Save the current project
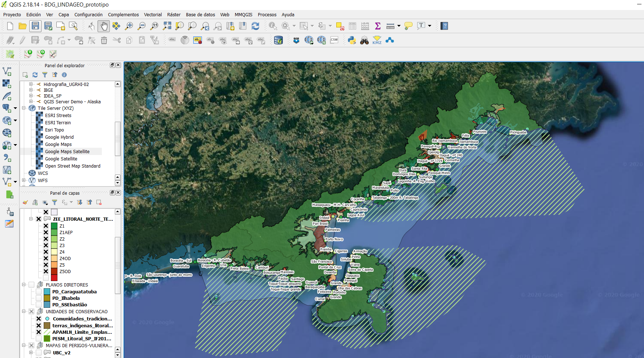This screenshot has width=644, height=358. pos(35,26)
